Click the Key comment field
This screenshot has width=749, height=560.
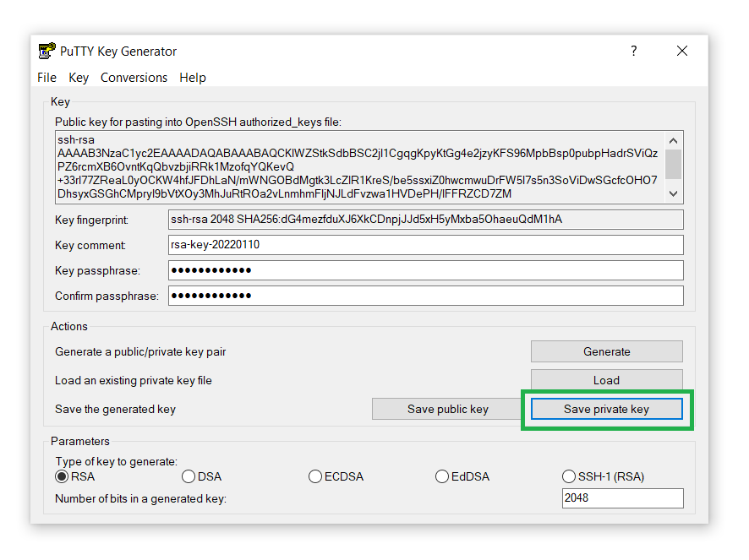[x=425, y=245]
